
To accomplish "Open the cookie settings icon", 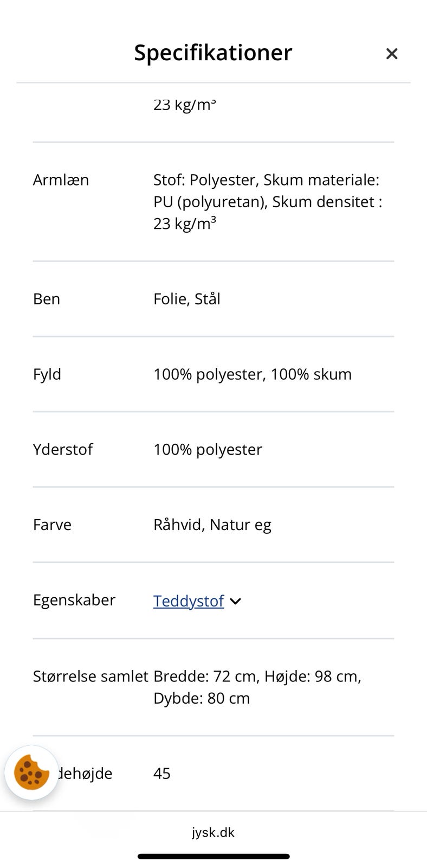I will coord(31,773).
